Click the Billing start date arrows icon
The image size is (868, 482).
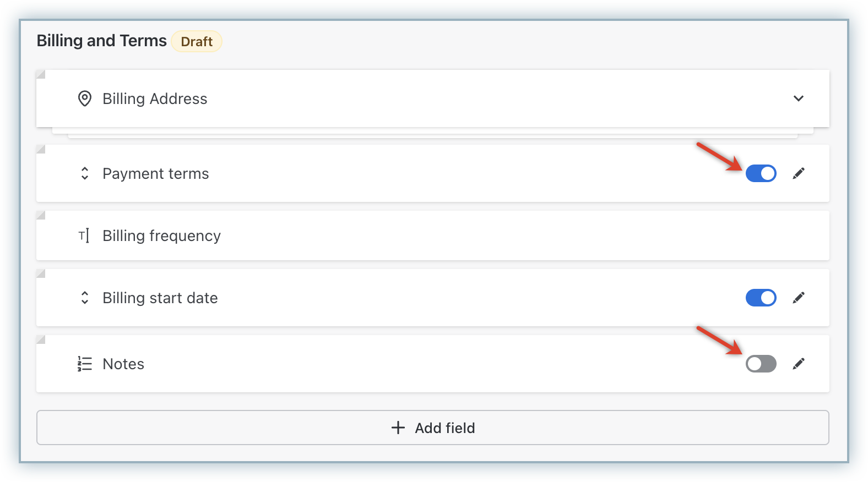coord(84,298)
